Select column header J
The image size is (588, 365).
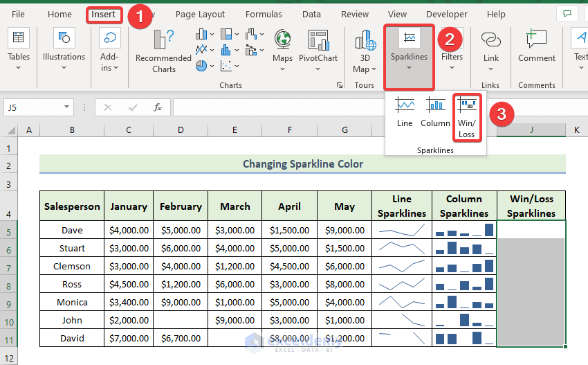[x=531, y=130]
